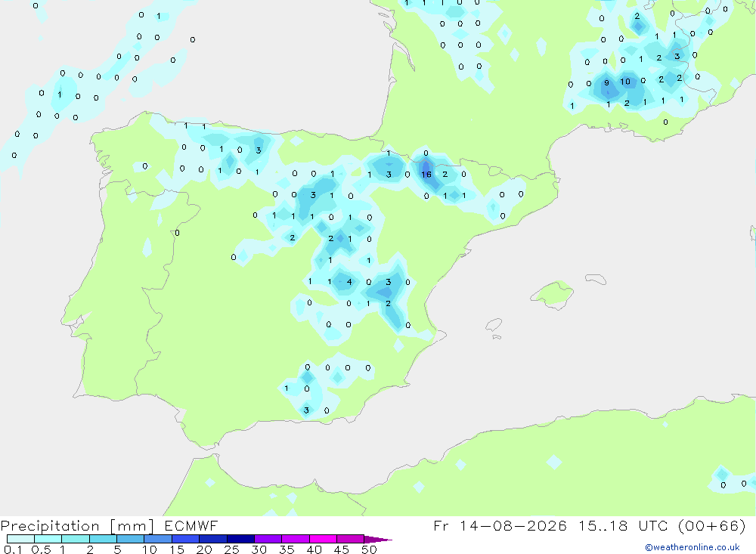Click the '10' legend label
The image size is (756, 554).
tap(150, 549)
